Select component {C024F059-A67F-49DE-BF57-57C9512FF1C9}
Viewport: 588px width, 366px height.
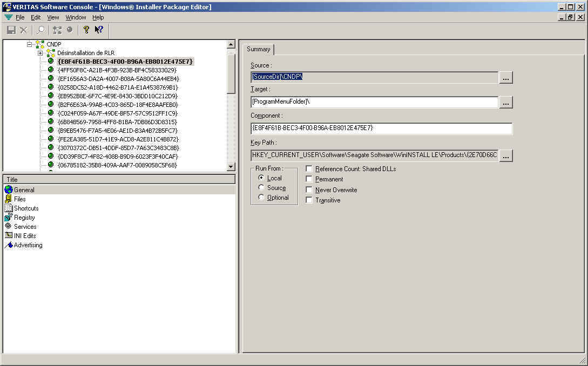tap(118, 113)
